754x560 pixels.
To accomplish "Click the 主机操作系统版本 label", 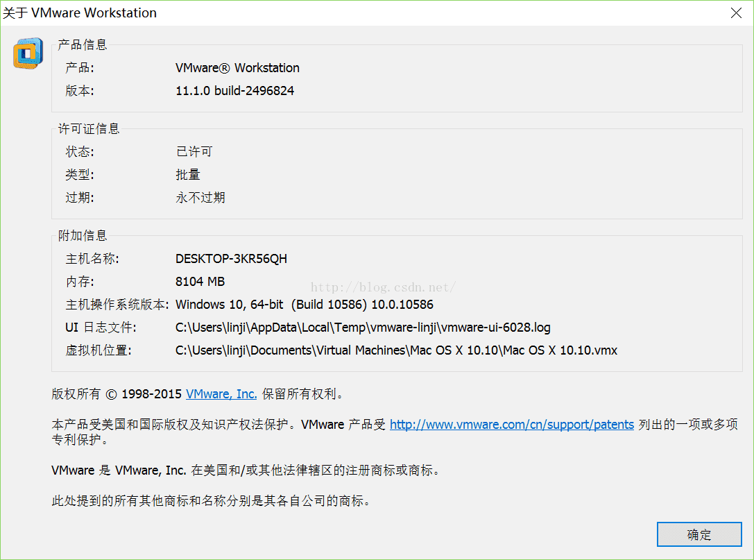I will coord(117,305).
